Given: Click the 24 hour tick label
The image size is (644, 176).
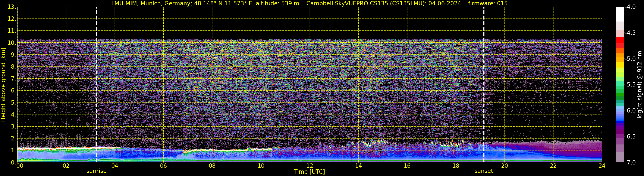Looking at the screenshot, I should (602, 166).
